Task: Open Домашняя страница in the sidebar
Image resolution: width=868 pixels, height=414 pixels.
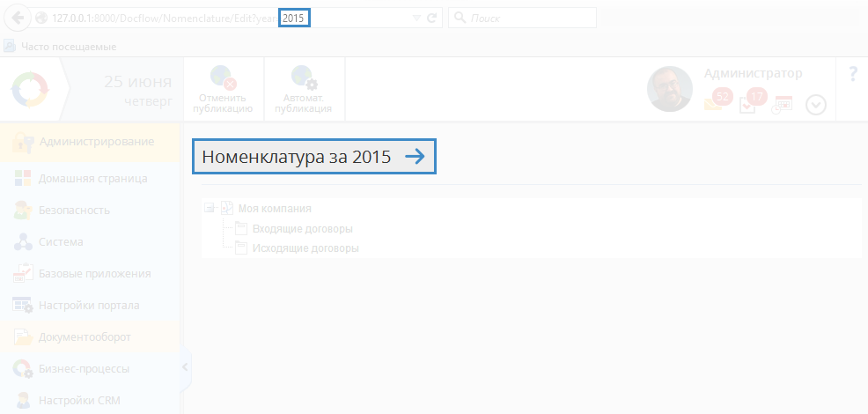Action: pos(92,179)
